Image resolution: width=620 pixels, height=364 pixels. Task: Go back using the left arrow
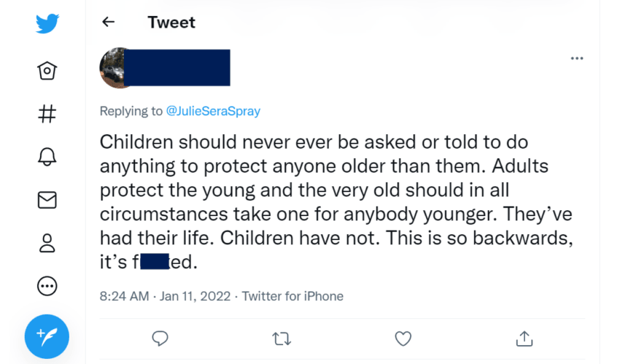[x=109, y=22]
